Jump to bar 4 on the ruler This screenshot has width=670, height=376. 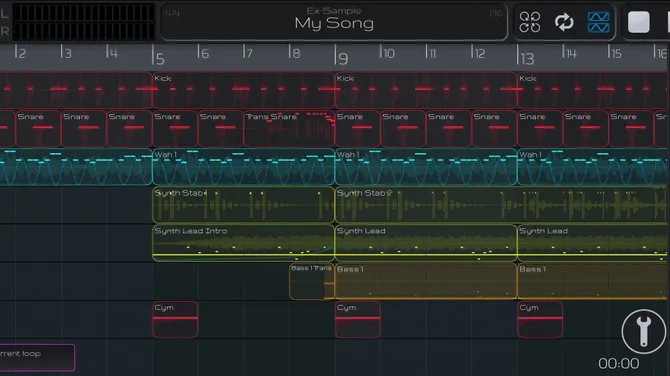(112, 53)
